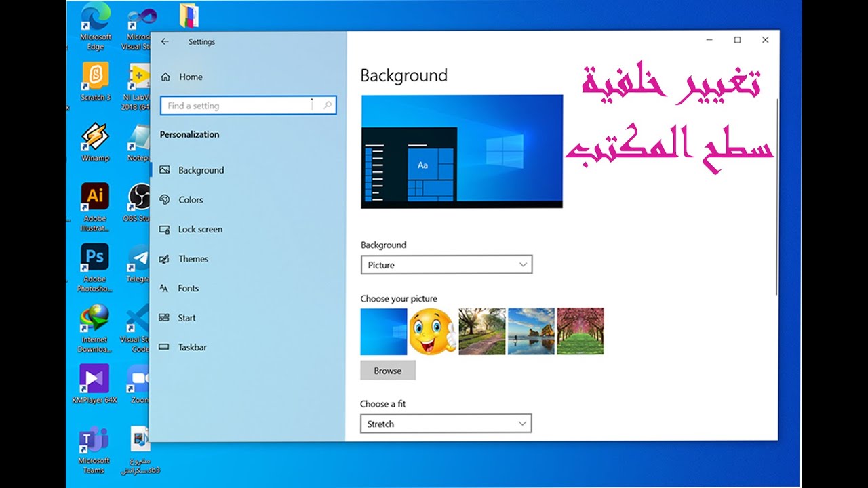
Task: Launch KMPlayer 64X desktop shortcut
Action: coord(95,384)
